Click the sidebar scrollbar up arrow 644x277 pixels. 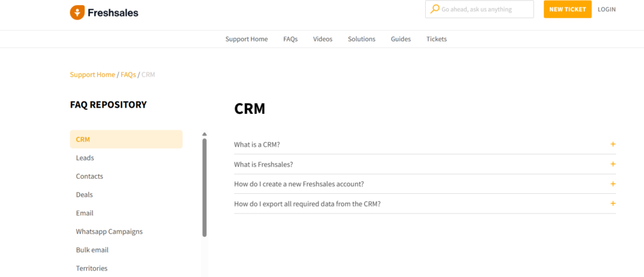point(204,134)
